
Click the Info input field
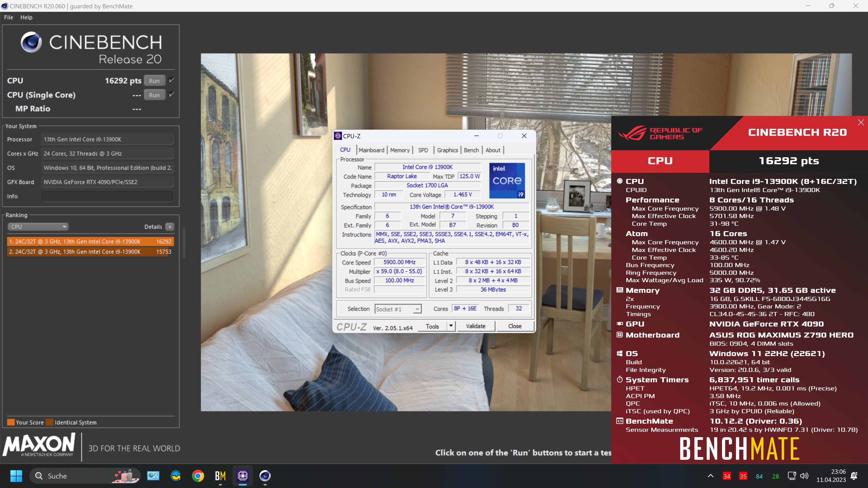pos(108,196)
